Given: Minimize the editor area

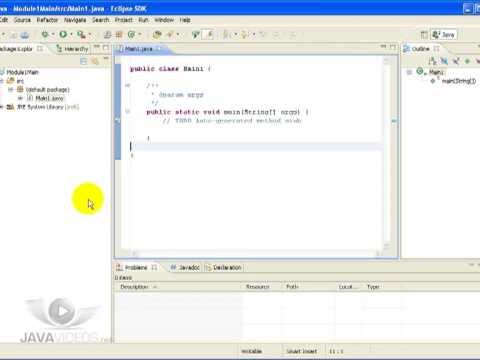Looking at the screenshot, I should 384,46.
